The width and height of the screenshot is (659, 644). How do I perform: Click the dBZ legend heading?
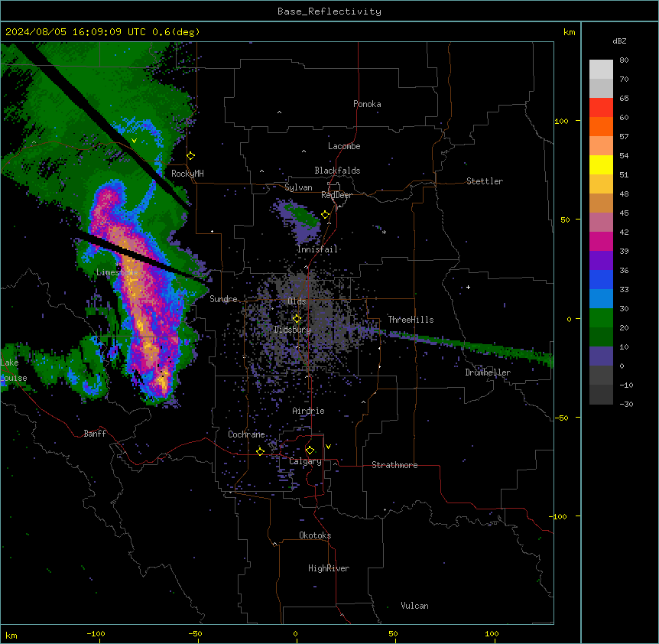tap(619, 41)
